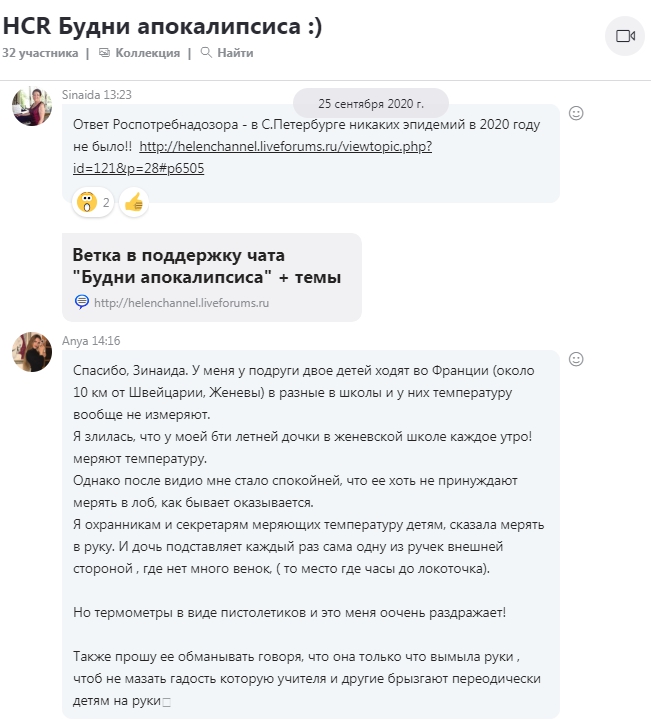
Task: Toggle the surprised emoji reaction
Action: pyautogui.click(x=89, y=202)
